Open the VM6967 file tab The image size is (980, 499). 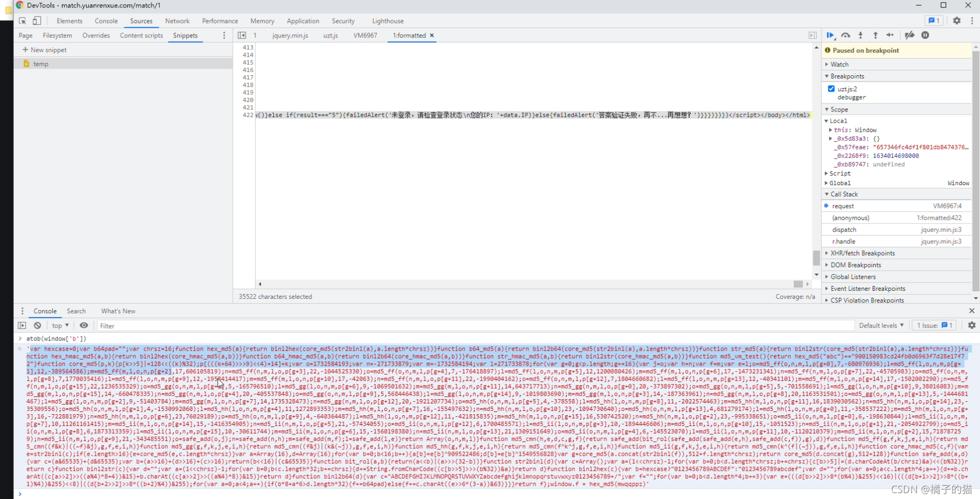click(x=365, y=35)
